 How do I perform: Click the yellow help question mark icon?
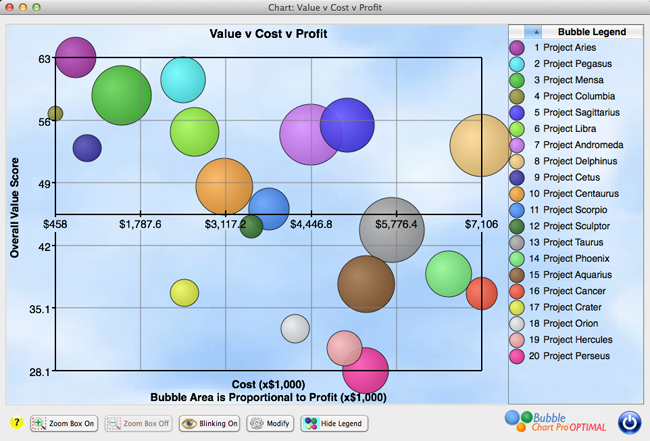(16, 423)
